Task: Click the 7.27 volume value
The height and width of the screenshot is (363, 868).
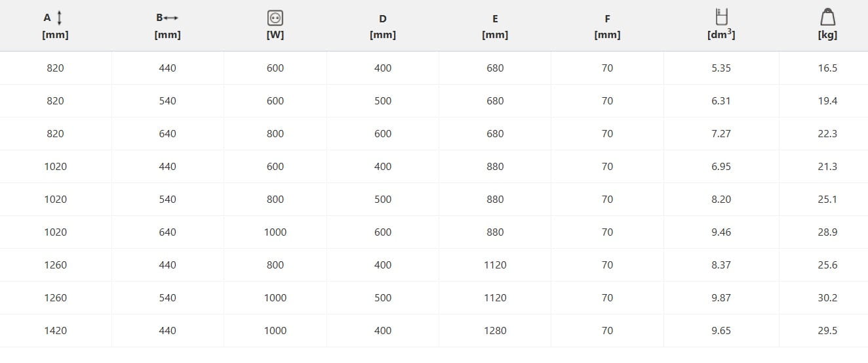Action: coord(721,134)
